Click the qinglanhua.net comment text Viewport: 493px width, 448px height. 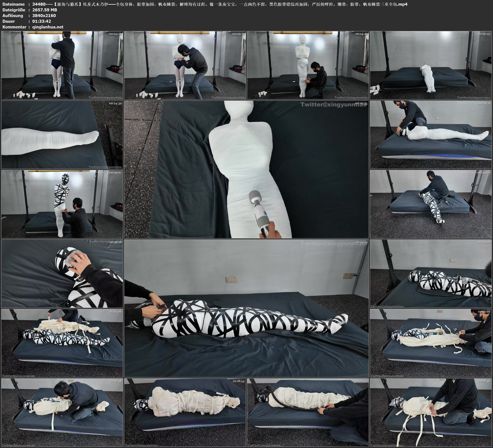click(x=48, y=27)
